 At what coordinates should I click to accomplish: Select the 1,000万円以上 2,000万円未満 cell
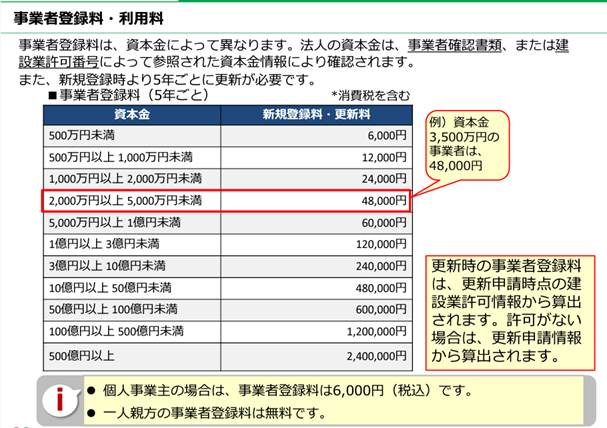pos(132,179)
